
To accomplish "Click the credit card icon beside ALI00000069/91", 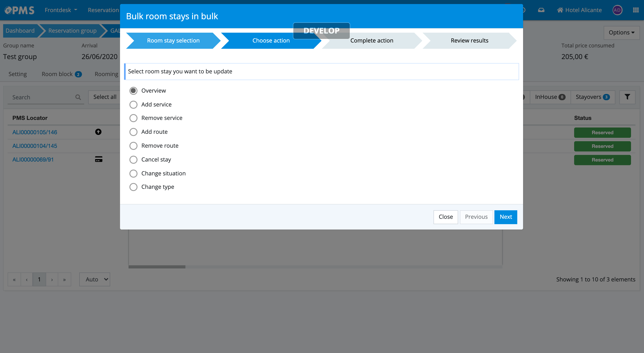I will tap(99, 159).
